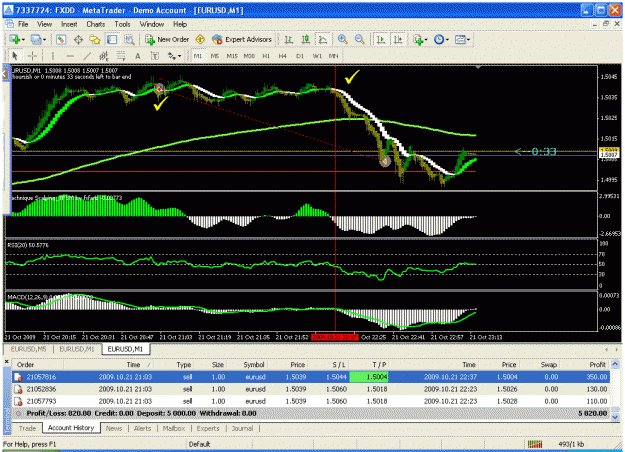The image size is (625, 452).
Task: Open the File menu
Action: pos(23,24)
